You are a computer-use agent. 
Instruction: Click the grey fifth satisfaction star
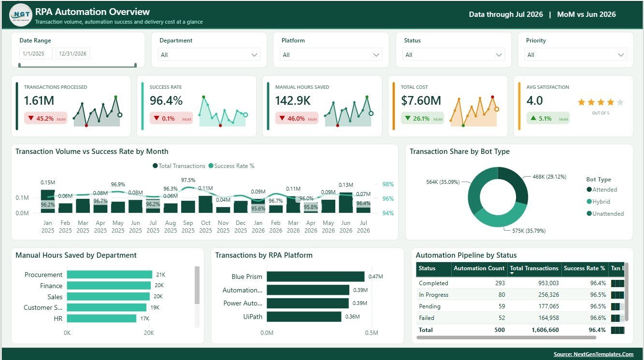click(x=620, y=102)
